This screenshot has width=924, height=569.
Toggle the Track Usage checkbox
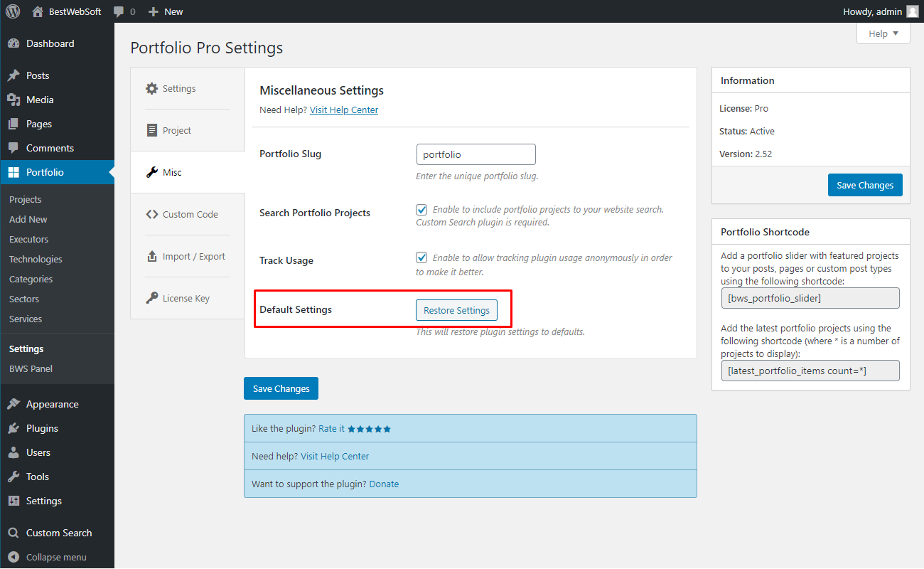tap(421, 257)
